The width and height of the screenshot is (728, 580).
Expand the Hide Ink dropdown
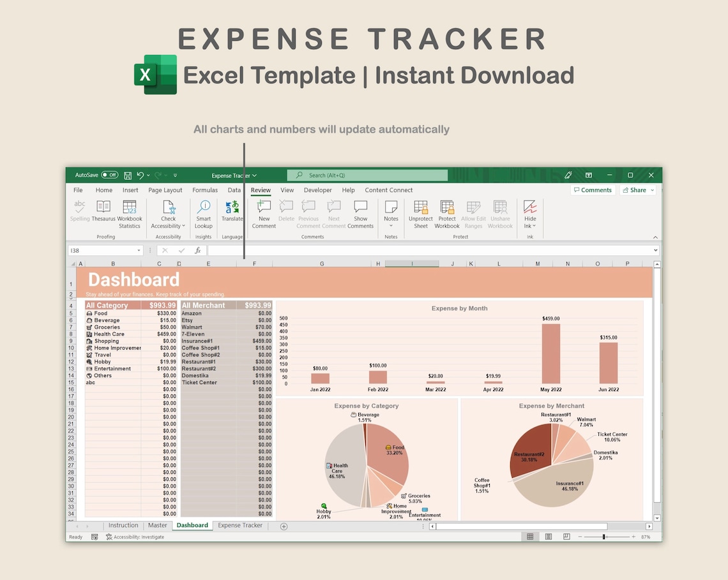click(x=533, y=225)
